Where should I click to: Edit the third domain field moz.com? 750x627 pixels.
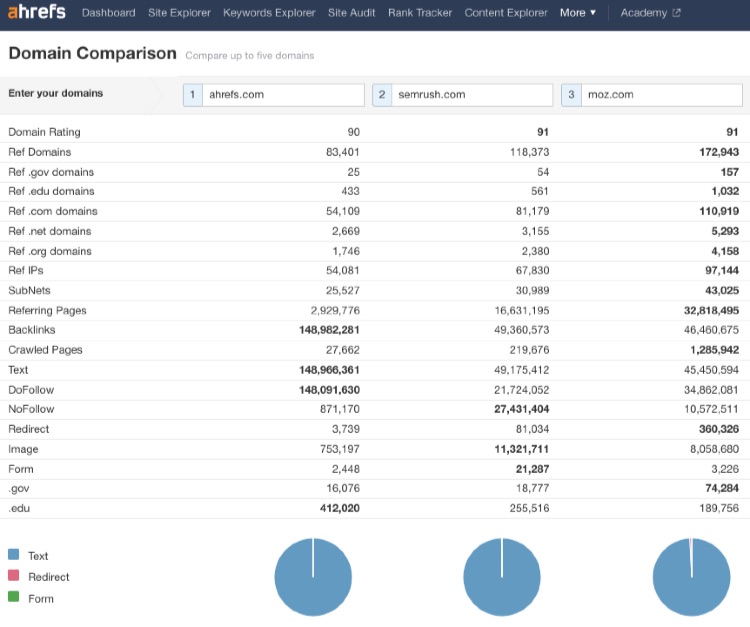(x=662, y=95)
